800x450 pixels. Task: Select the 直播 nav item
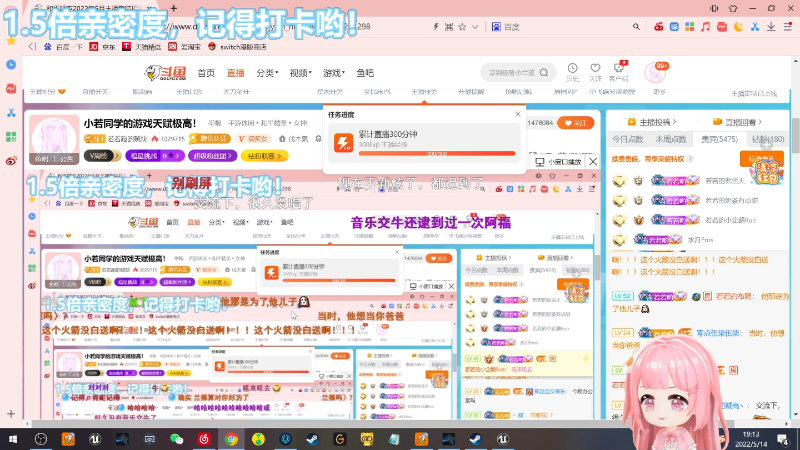(x=235, y=73)
